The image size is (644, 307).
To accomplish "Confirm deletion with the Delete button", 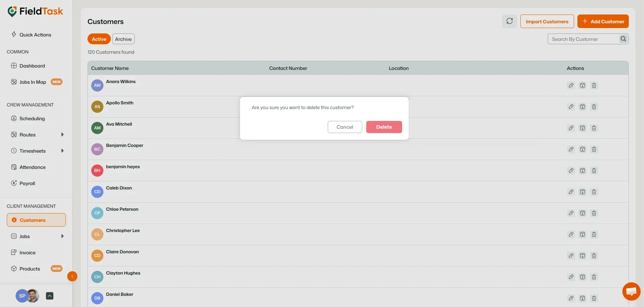I will pos(384,127).
